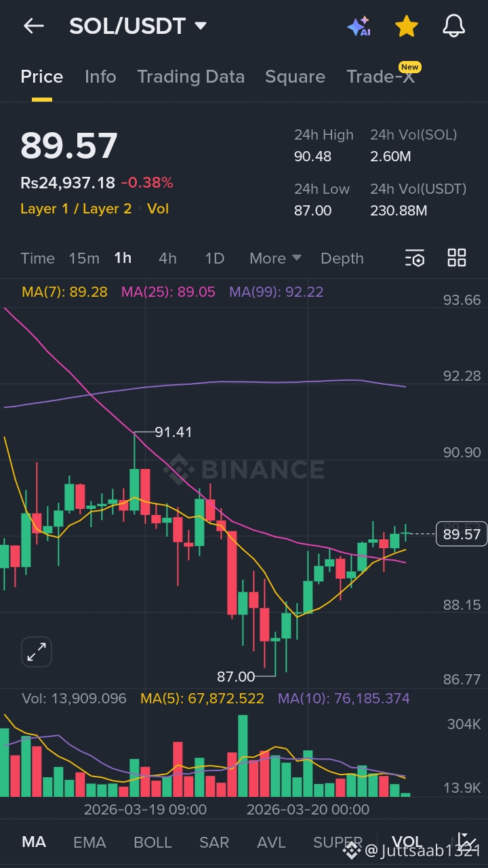Tap the 24h High value 90.48
Screen dimensions: 488x868
[312, 157]
